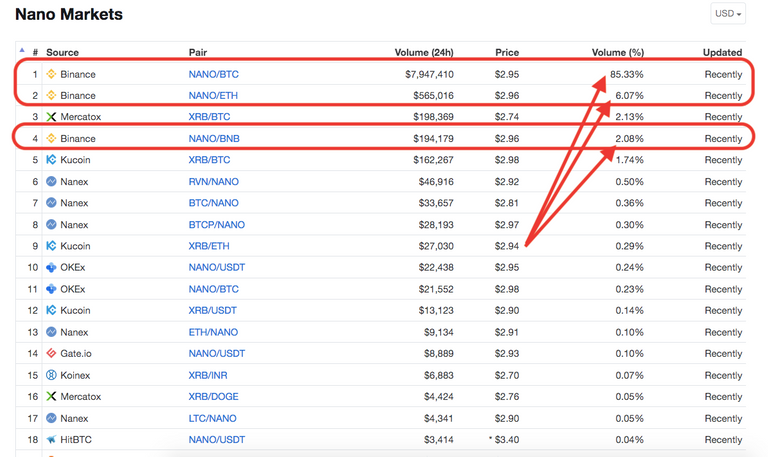Select the $2.74 price cell
768x457 pixels.
point(506,117)
